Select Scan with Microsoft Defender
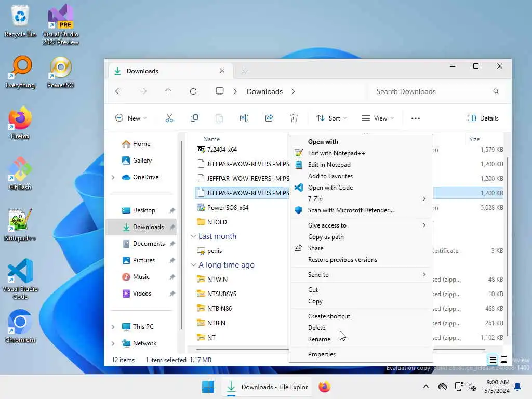Viewport: 532px width, 399px height. pyautogui.click(x=361, y=210)
